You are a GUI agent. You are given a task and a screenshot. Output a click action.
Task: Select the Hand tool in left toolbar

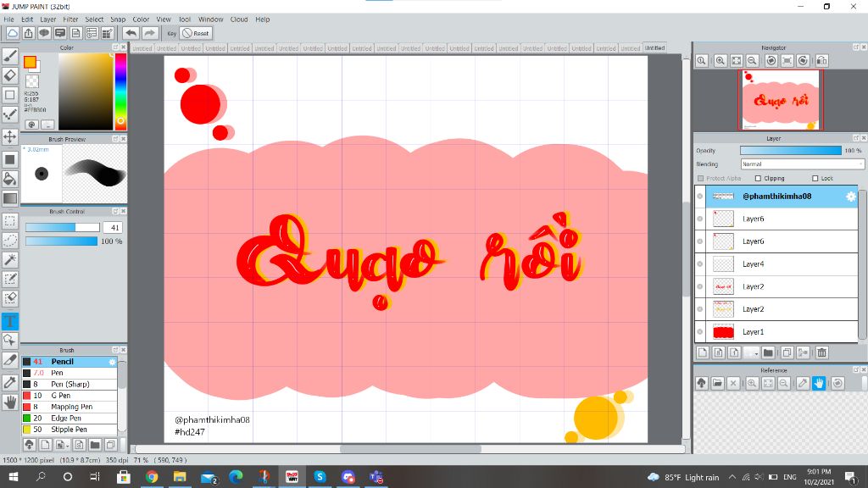point(10,402)
